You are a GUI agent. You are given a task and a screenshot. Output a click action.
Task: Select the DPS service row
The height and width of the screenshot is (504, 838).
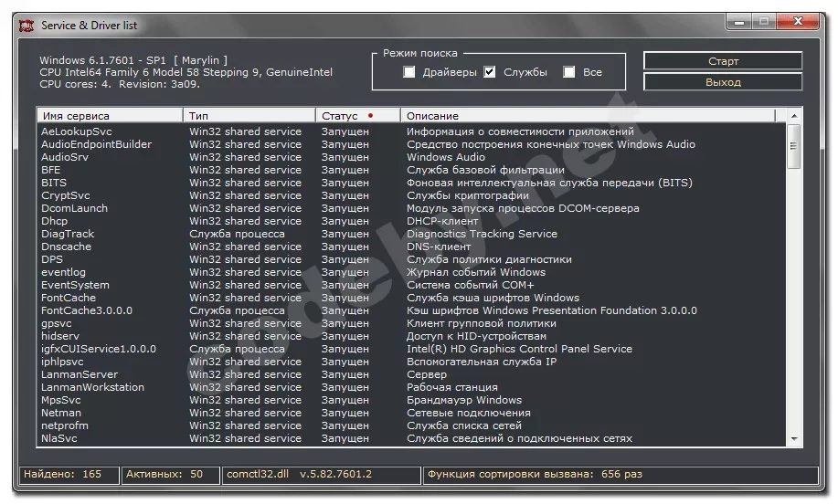[x=411, y=259]
